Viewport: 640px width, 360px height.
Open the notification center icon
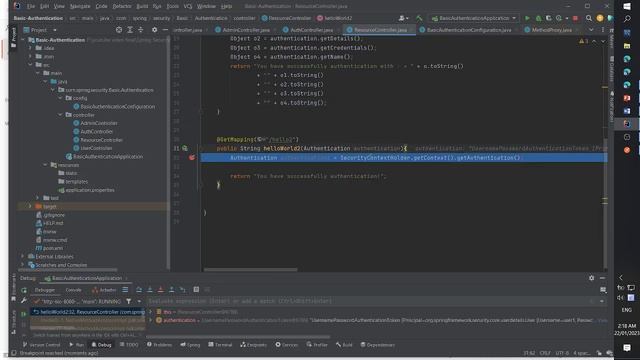tap(627, 347)
